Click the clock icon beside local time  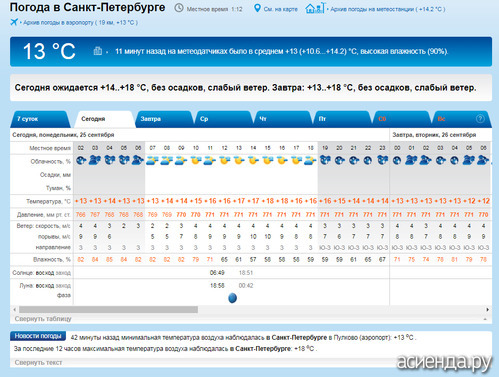[179, 8]
